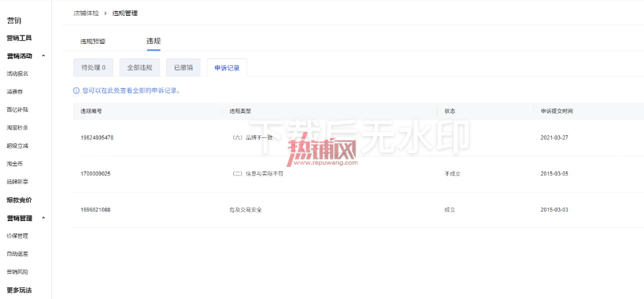
Task: Open 营销工具 in the sidebar
Action: pyautogui.click(x=19, y=38)
